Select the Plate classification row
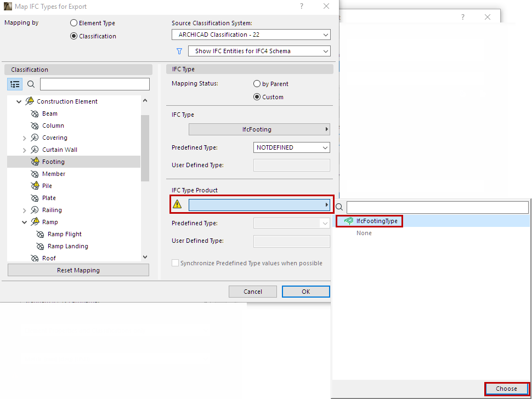Viewport: 532px width, 399px height. pos(73,198)
